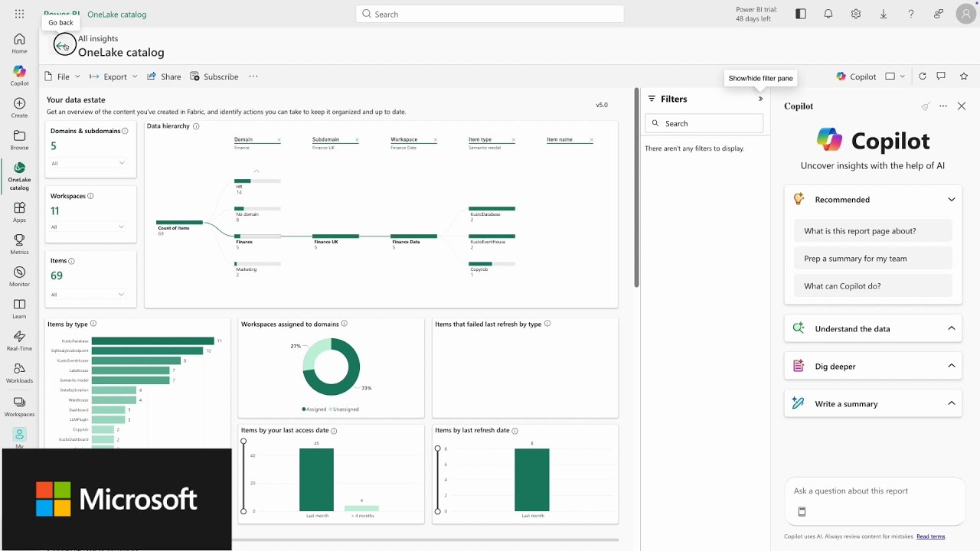Collapse the Filters pane with chevrons
Image resolution: width=980 pixels, height=551 pixels.
tap(760, 99)
